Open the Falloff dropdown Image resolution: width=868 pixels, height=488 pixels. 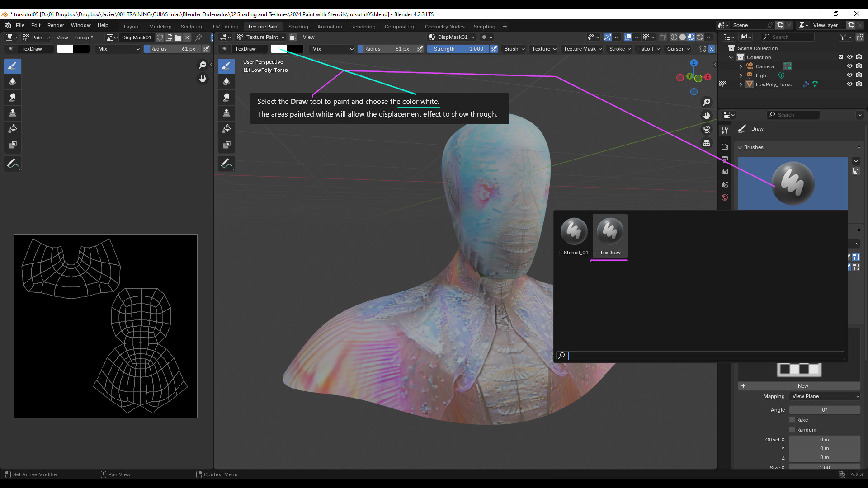point(649,49)
